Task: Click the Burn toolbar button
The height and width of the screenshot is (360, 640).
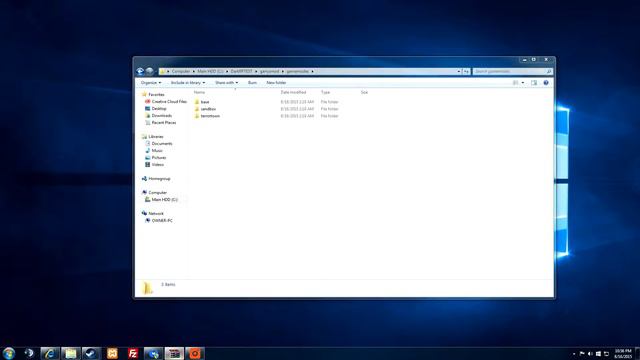Action: 252,83
